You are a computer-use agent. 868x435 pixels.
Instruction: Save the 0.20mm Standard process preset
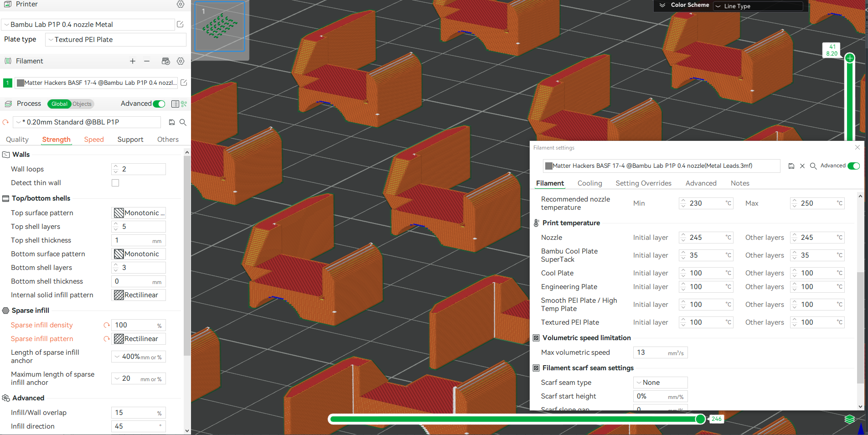click(172, 122)
